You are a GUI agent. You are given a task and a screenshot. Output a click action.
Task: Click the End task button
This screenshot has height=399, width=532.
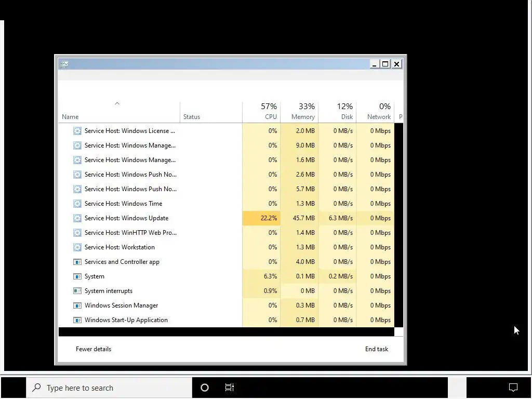pyautogui.click(x=377, y=349)
